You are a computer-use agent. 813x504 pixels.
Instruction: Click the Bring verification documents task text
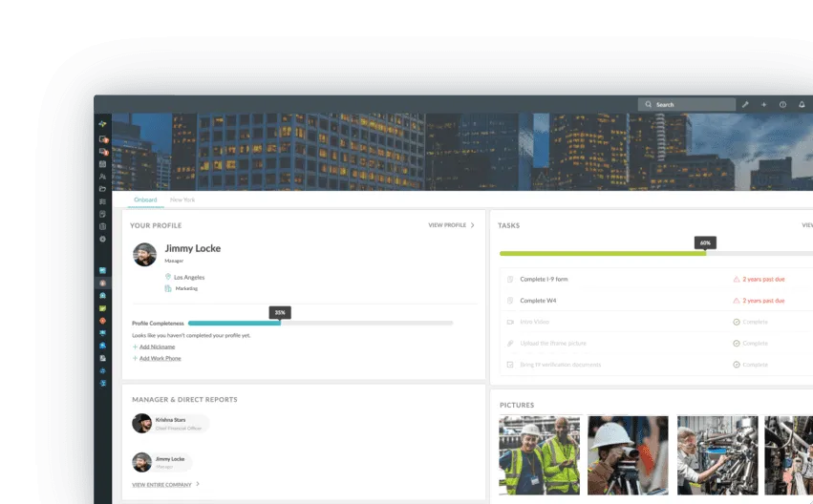click(x=560, y=365)
